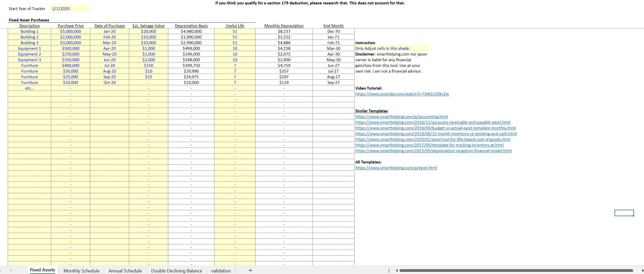Open the YouTube video tutorial link

pos(402,94)
